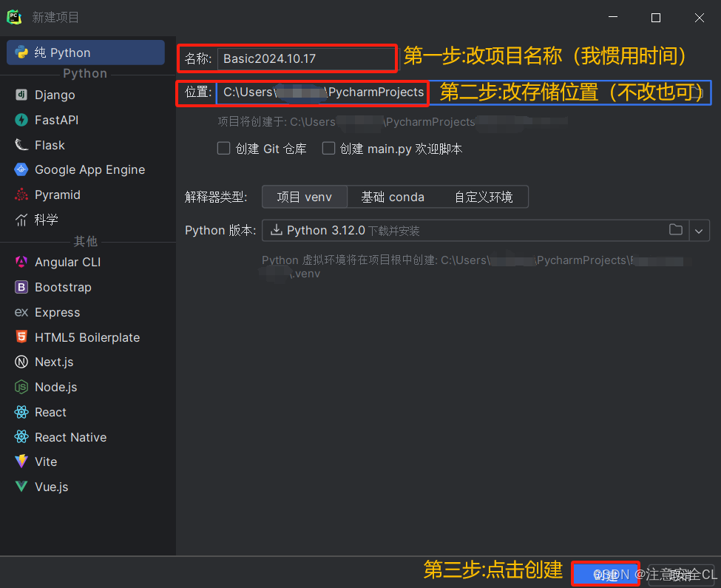Click the blue 创建 create button
Viewport: 721px width, 588px height.
coord(606,575)
